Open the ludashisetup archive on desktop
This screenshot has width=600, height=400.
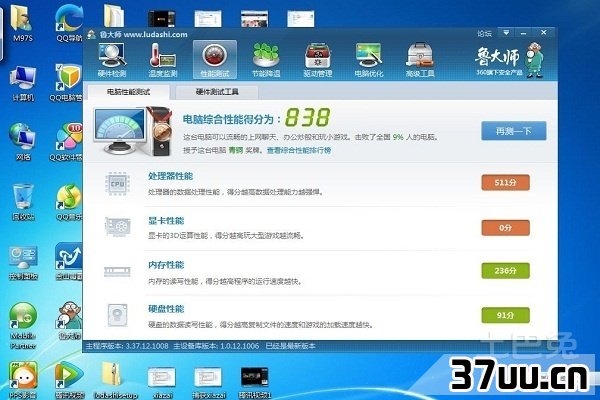coord(116,380)
